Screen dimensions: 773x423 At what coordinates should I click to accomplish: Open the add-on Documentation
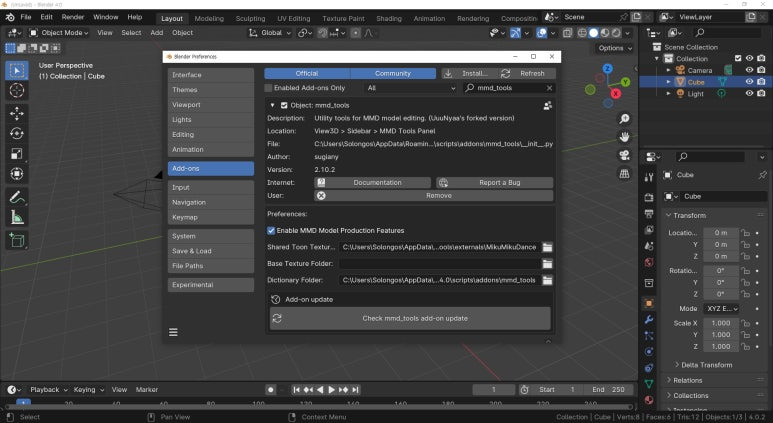point(373,182)
